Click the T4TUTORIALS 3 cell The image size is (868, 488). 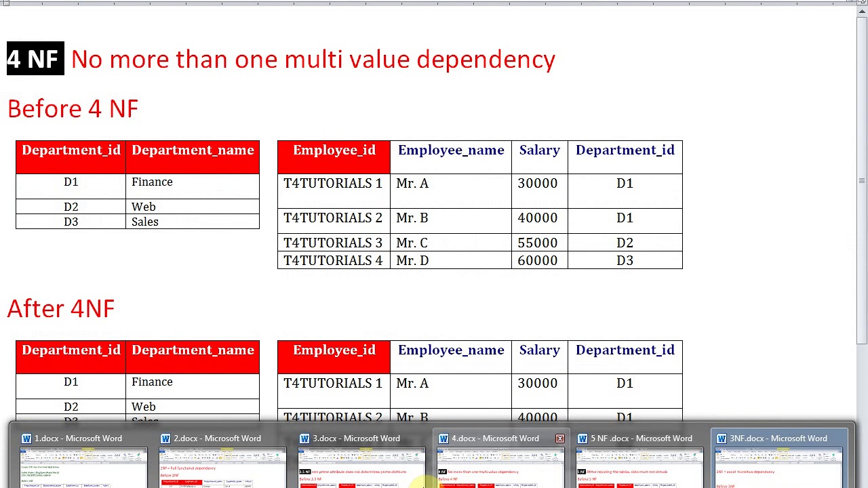pos(333,243)
